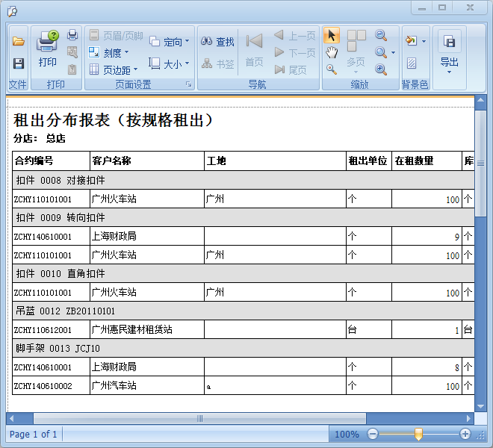Select the hand pan tool
The height and width of the screenshot is (448, 493).
[x=332, y=52]
